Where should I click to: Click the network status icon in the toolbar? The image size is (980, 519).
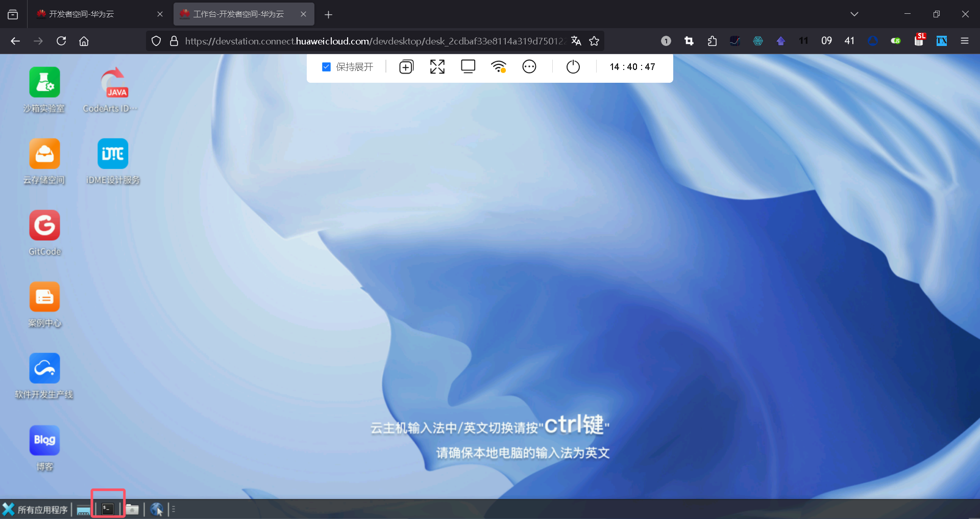[499, 66]
